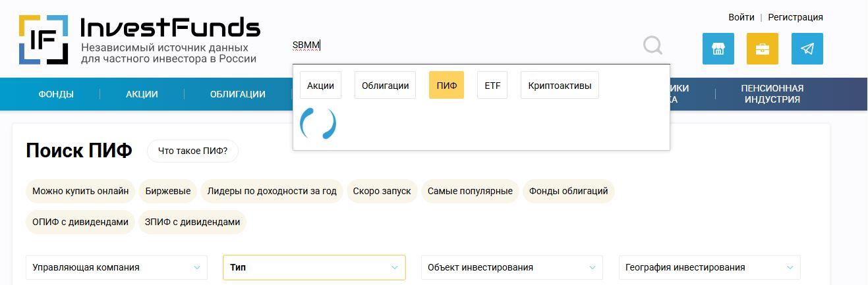Click the Войти login link
Image resolution: width=868 pixels, height=285 pixels.
pyautogui.click(x=741, y=17)
